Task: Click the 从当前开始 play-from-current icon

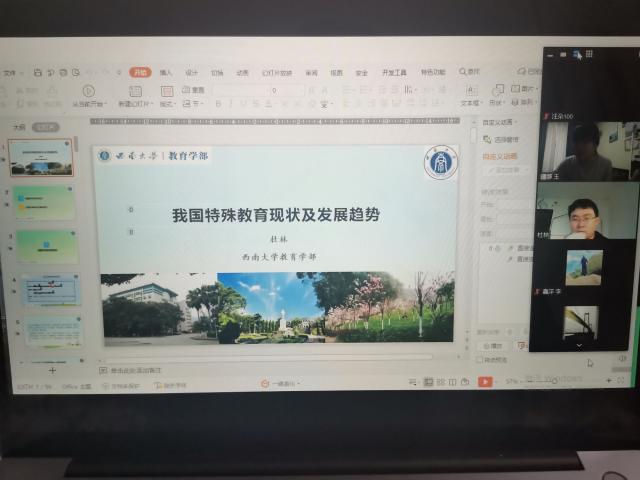Action: point(88,91)
